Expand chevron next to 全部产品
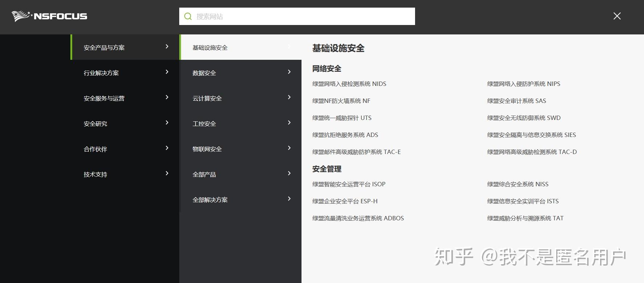The height and width of the screenshot is (283, 644). 289,173
